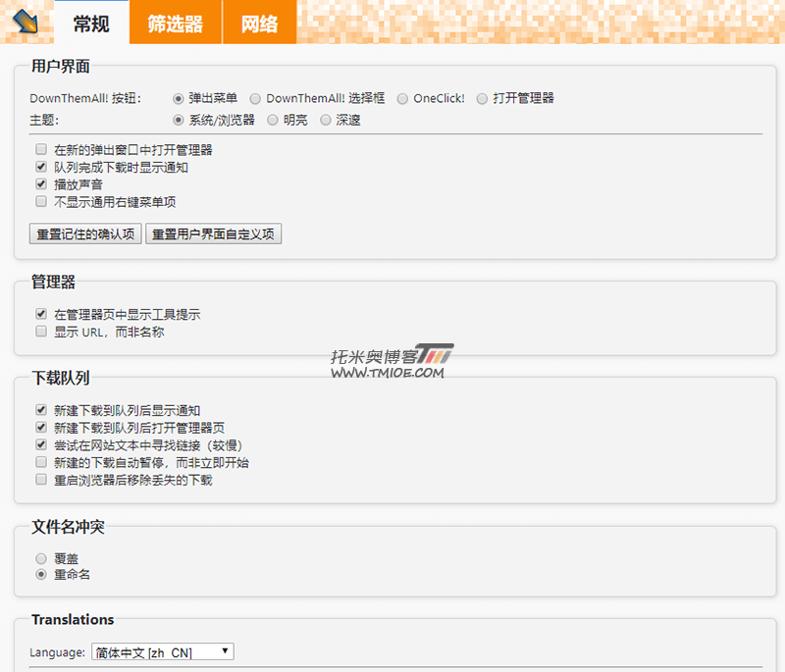785x672 pixels.
Task: Disable 队列完成下载时显示通知
Action: pos(40,167)
